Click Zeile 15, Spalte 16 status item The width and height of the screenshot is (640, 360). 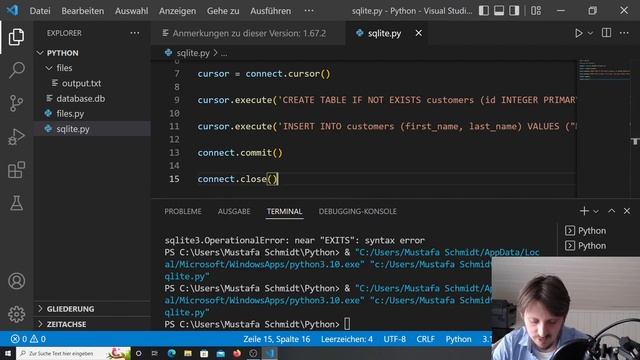(x=277, y=339)
